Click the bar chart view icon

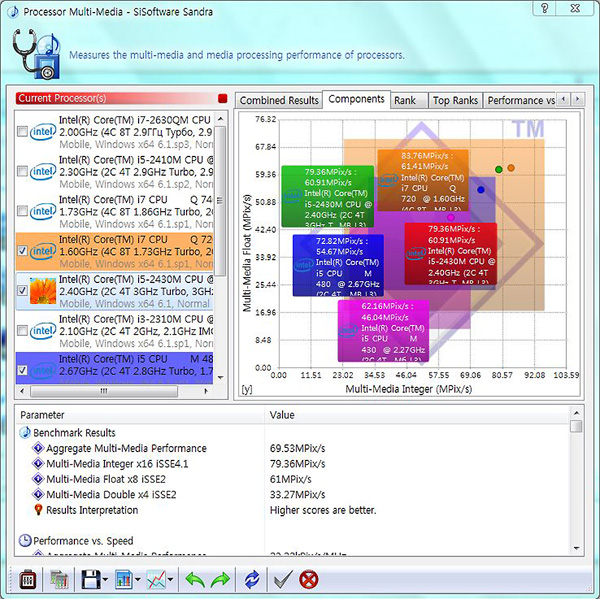[124, 580]
